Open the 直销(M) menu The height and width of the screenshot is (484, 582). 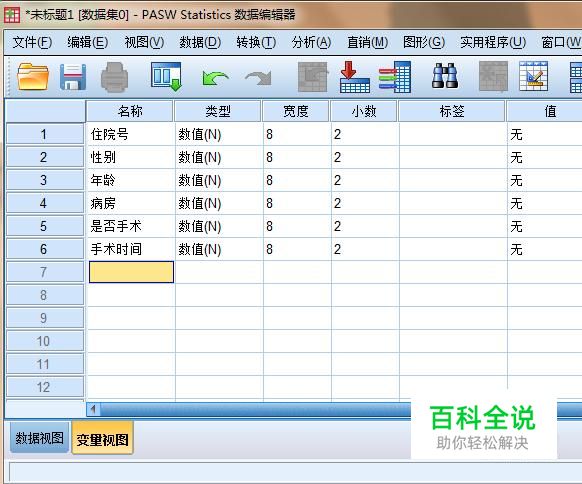[x=367, y=42]
